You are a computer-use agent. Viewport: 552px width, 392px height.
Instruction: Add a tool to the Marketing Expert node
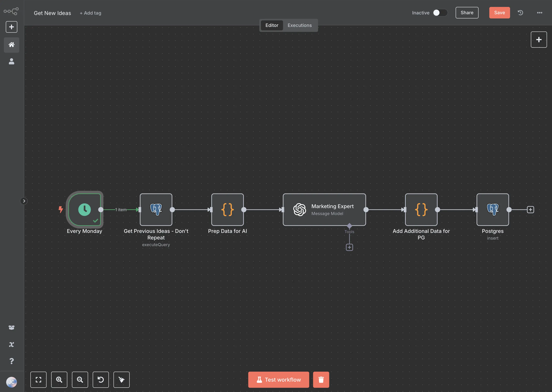349,247
